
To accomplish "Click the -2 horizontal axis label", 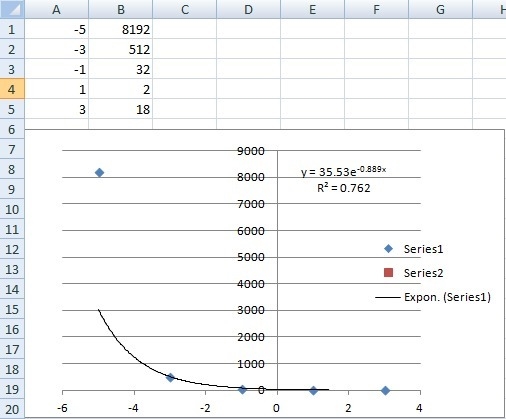I will point(206,408).
